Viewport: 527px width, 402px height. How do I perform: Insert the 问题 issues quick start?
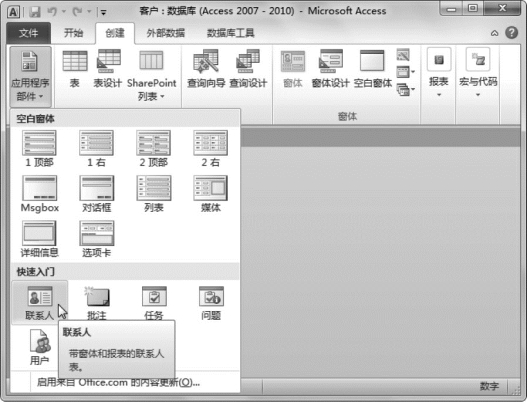[211, 303]
